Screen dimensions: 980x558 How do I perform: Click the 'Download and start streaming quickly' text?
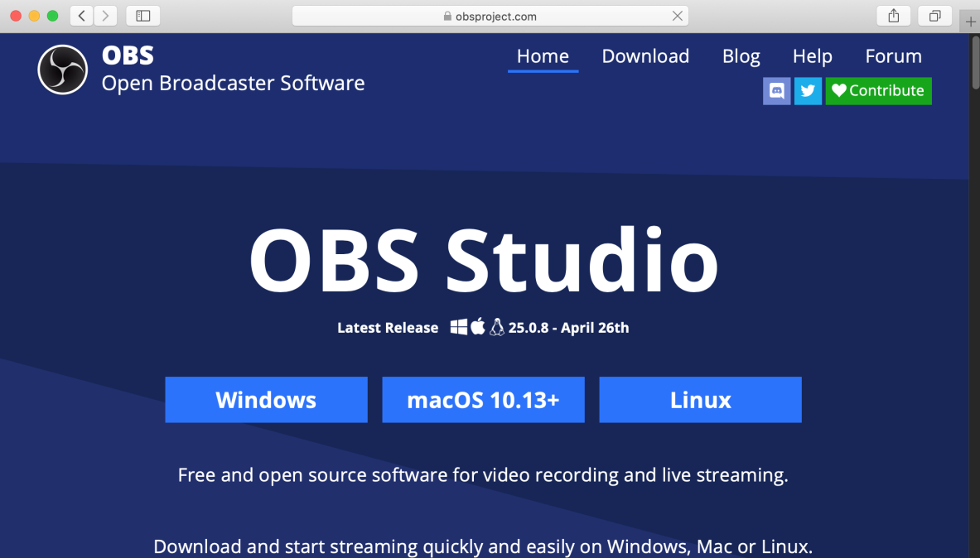tap(483, 546)
